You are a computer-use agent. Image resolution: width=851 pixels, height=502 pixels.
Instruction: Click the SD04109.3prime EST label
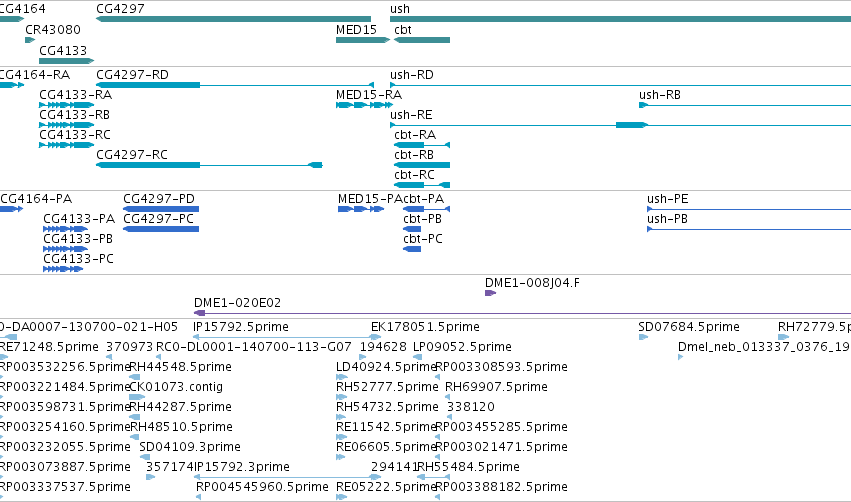click(x=190, y=448)
